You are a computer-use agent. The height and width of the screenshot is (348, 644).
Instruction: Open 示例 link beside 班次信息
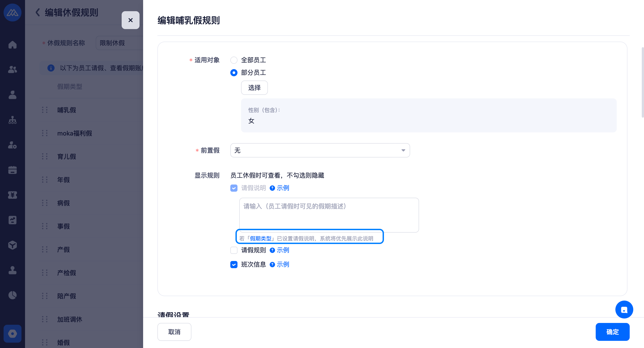pos(283,265)
